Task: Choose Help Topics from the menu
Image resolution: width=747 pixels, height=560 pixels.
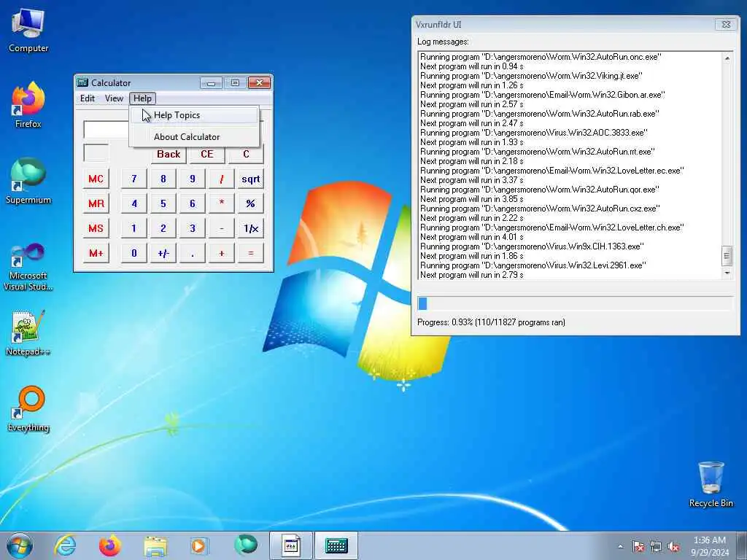Action: 194,115
